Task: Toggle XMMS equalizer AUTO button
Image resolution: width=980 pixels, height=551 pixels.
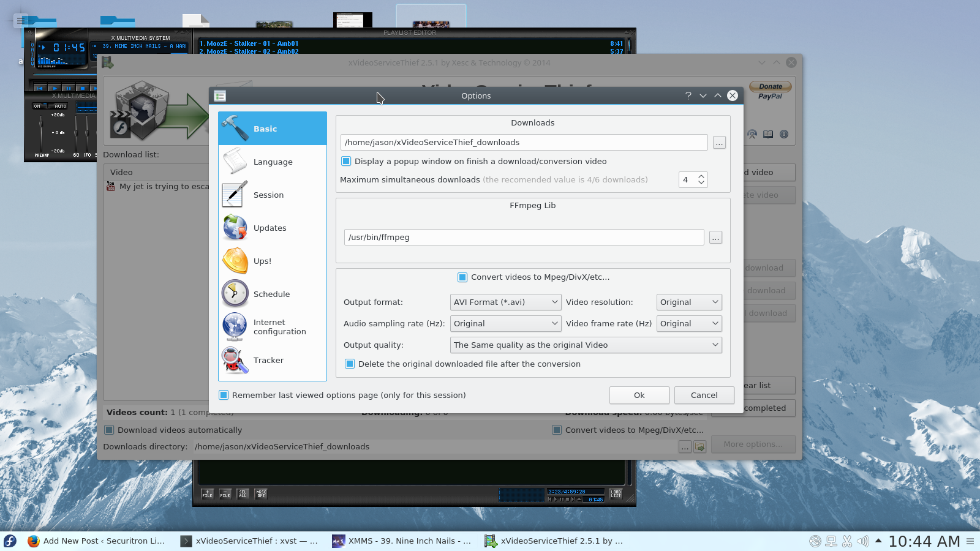Action: [57, 106]
